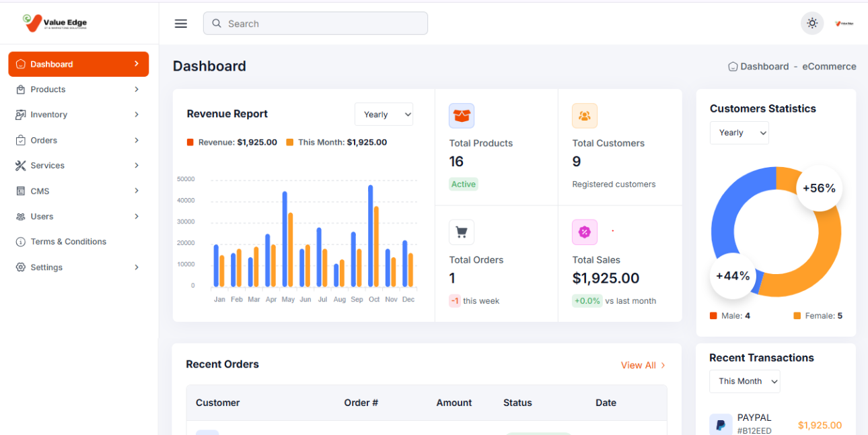Open the Inventory sidebar menu
The height and width of the screenshot is (435, 868).
click(x=78, y=114)
